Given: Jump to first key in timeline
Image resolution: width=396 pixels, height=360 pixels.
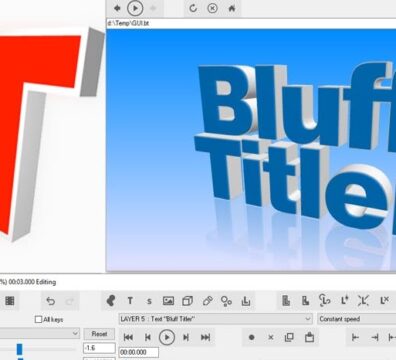Looking at the screenshot, I should pyautogui.click(x=128, y=337).
